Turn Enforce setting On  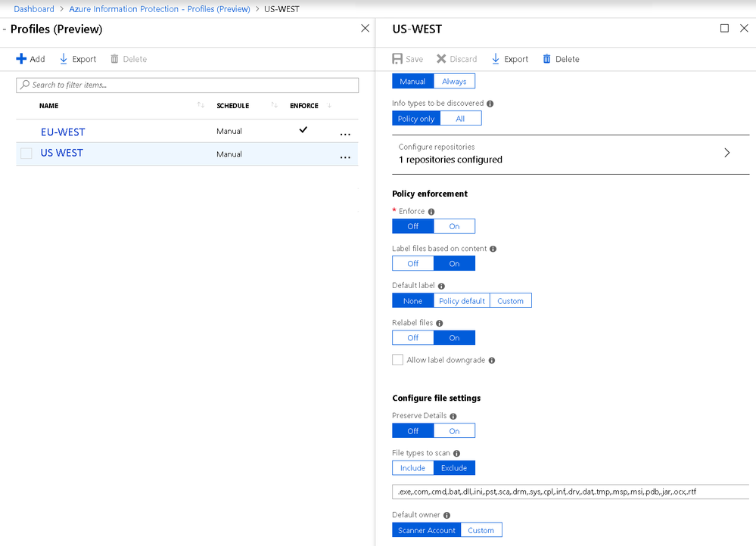click(x=454, y=226)
